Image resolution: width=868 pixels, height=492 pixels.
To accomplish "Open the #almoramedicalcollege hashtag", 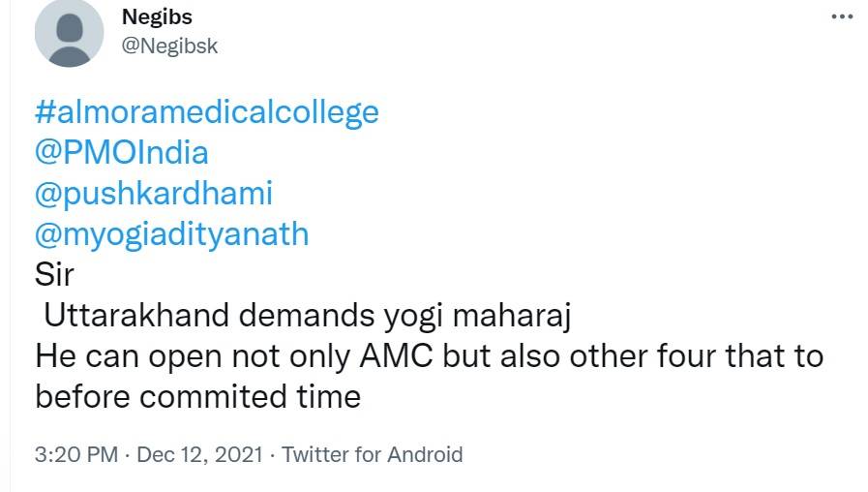I will pyautogui.click(x=206, y=112).
